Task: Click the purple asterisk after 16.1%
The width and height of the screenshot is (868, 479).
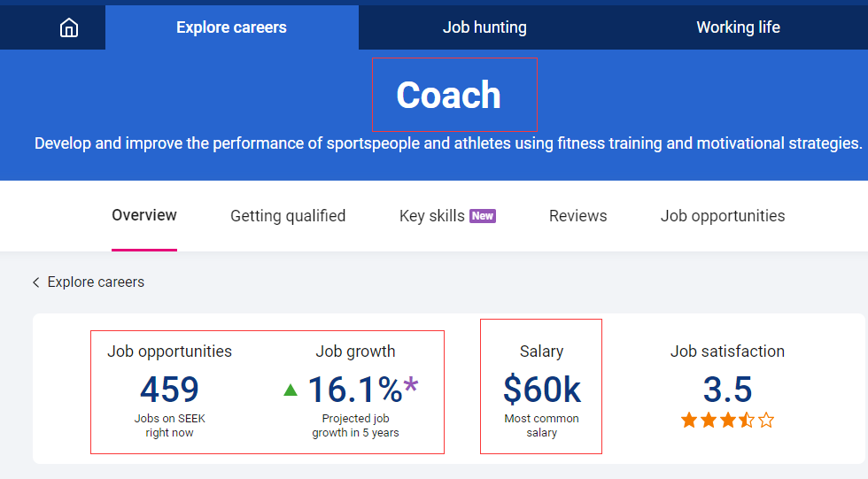Action: (411, 387)
